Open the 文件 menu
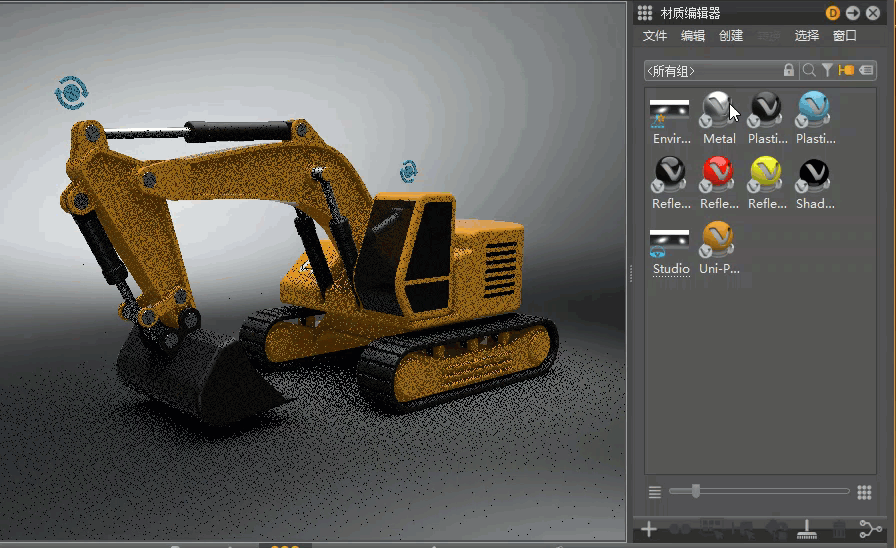The height and width of the screenshot is (548, 896). [x=655, y=36]
